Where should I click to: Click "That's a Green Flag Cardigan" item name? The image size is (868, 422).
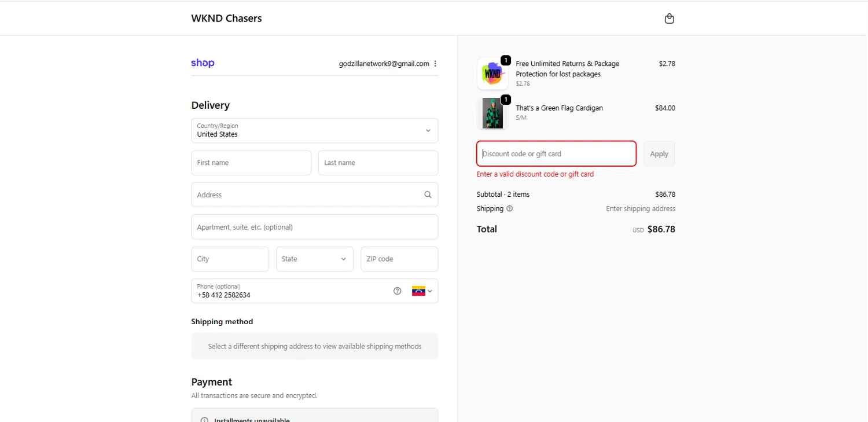pos(559,108)
